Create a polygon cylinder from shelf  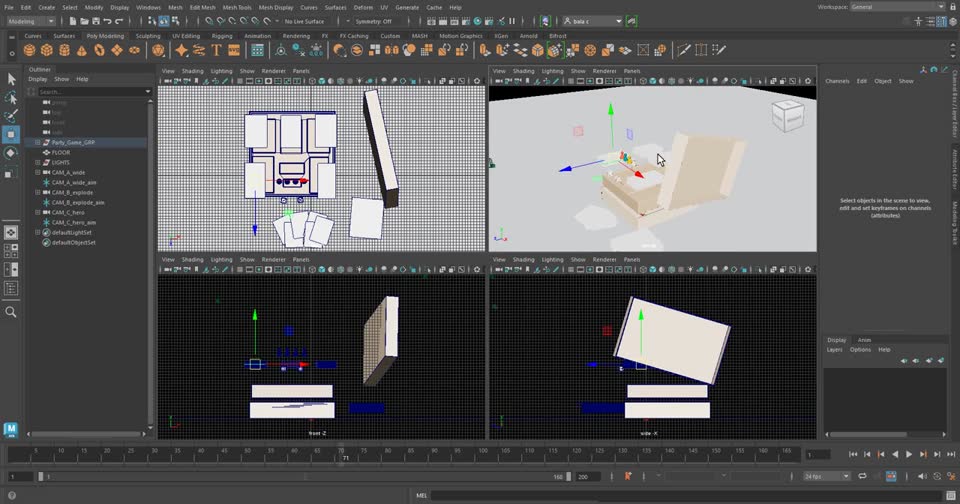pyautogui.click(x=64, y=50)
